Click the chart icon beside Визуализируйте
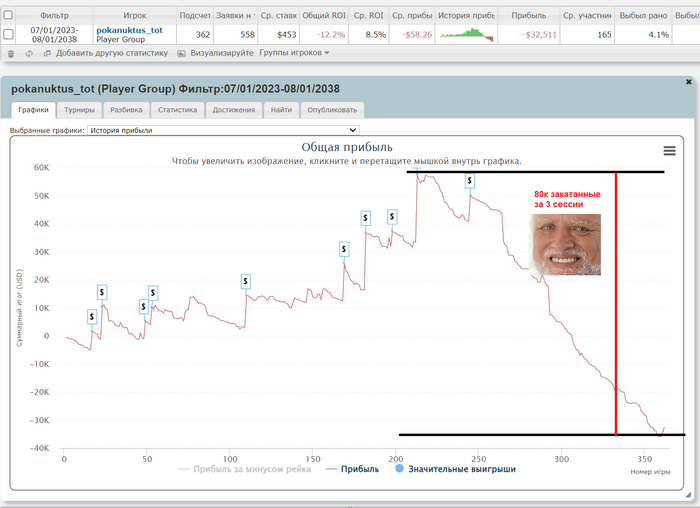700x508 pixels. click(181, 53)
